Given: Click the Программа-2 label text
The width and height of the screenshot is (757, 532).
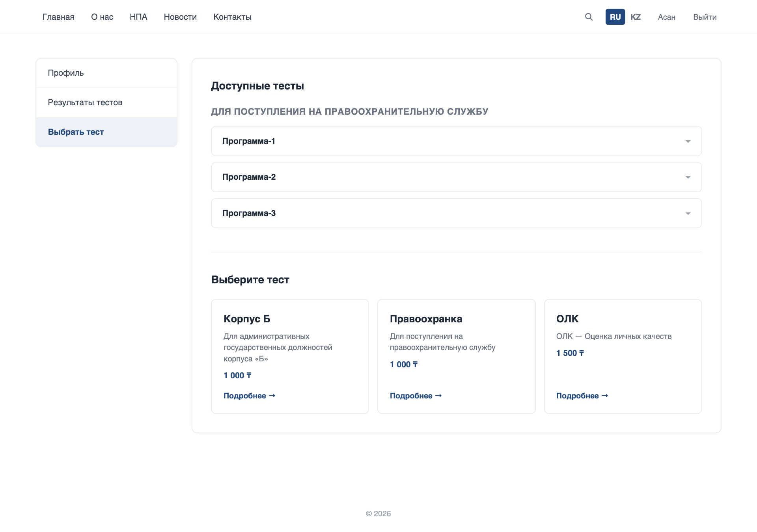Looking at the screenshot, I should pyautogui.click(x=249, y=177).
